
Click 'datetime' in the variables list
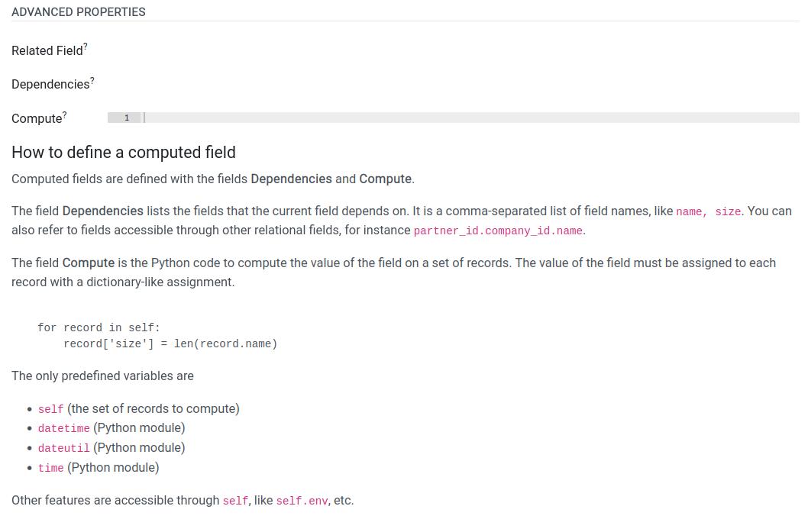coord(64,428)
